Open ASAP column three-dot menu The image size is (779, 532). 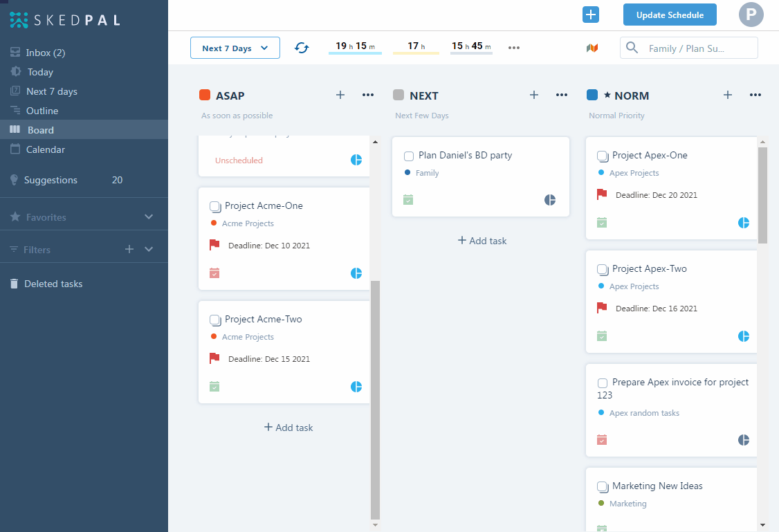click(x=367, y=95)
